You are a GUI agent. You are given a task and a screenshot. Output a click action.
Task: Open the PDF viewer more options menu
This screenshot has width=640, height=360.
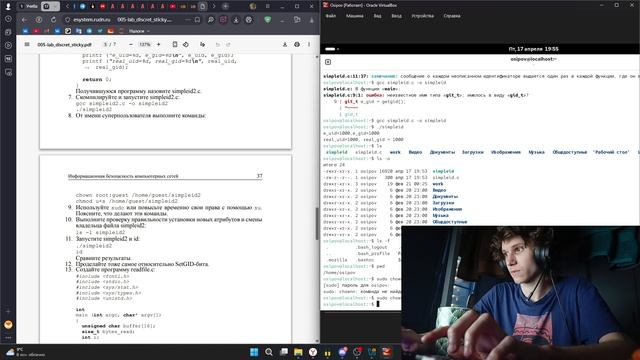pos(309,44)
